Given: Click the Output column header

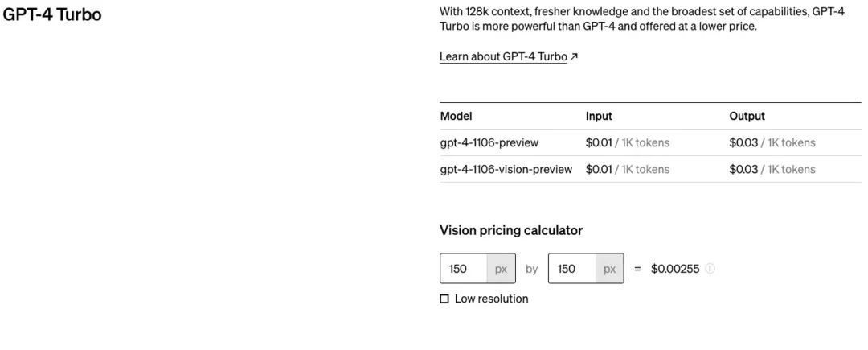Looking at the screenshot, I should (x=747, y=116).
